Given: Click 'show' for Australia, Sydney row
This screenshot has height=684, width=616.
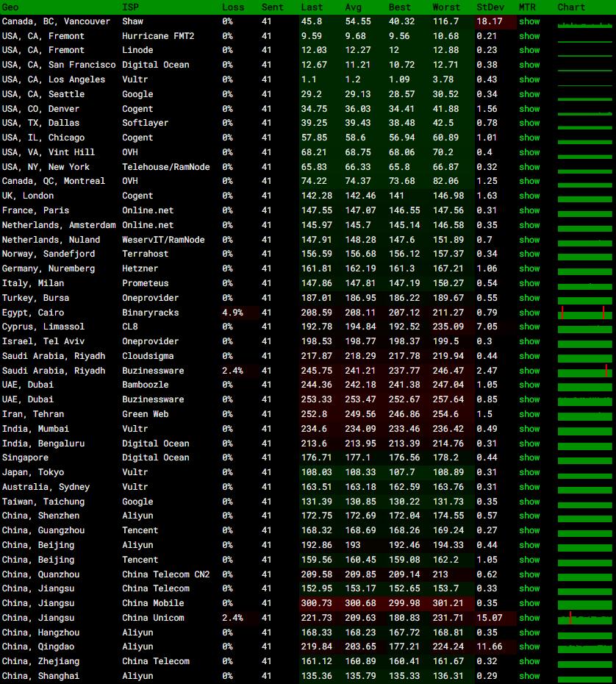Looking at the screenshot, I should coord(529,488).
